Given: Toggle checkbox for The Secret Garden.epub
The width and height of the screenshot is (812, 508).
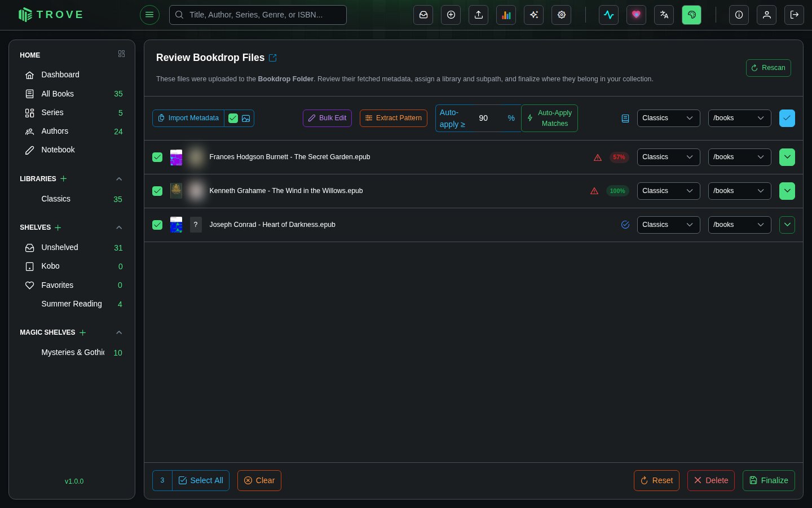Looking at the screenshot, I should click(157, 157).
